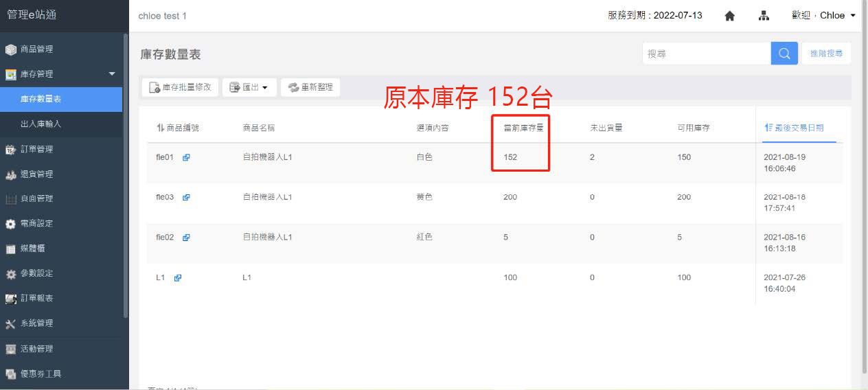Open 商品管理 in the sidebar

[36, 49]
